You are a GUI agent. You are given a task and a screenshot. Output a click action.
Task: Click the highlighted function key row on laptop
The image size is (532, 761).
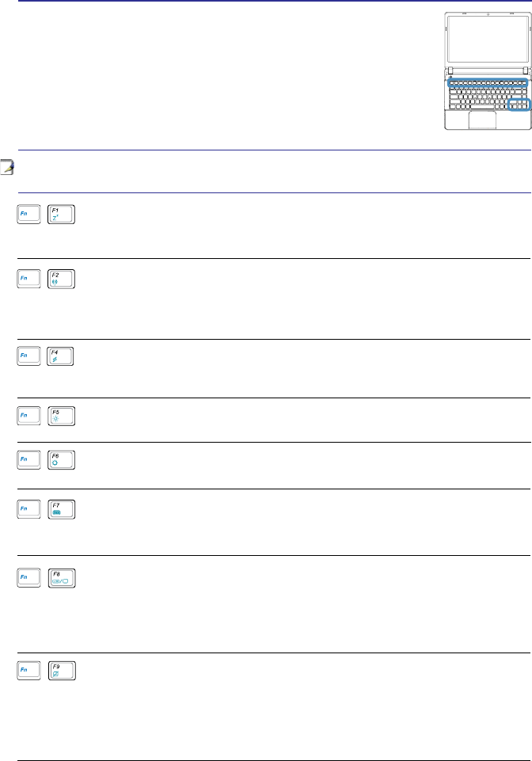(488, 82)
